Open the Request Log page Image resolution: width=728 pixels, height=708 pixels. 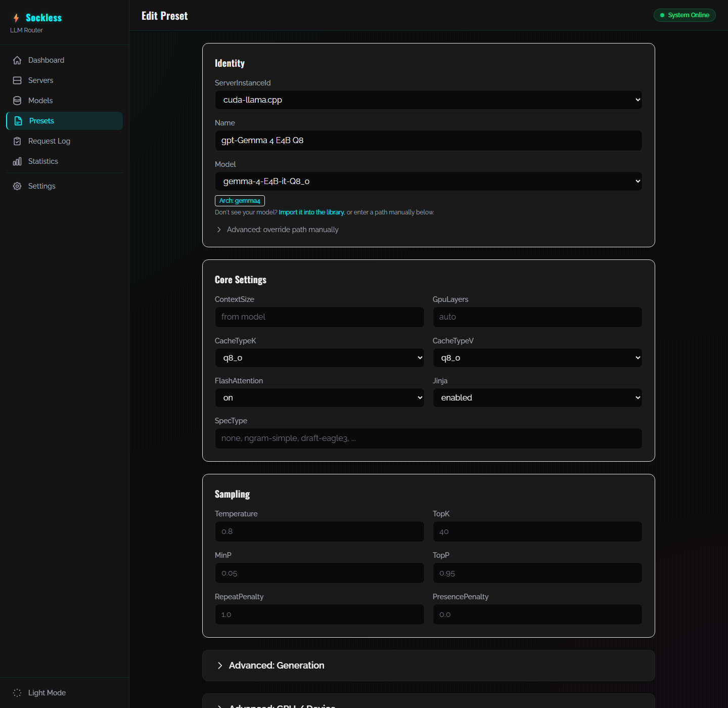[x=64, y=141]
